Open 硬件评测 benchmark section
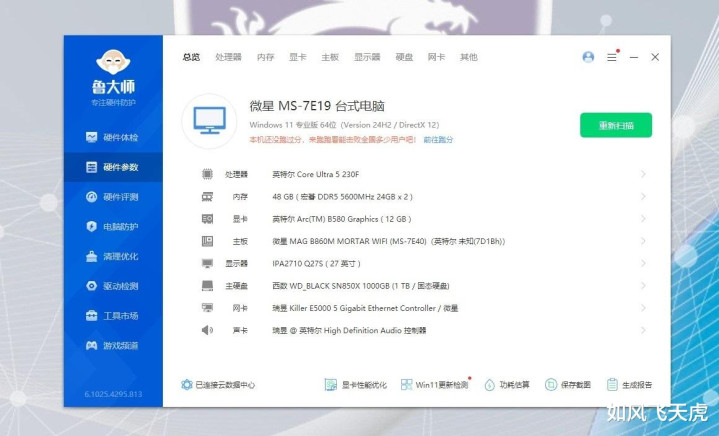The width and height of the screenshot is (719, 436). coord(112,197)
